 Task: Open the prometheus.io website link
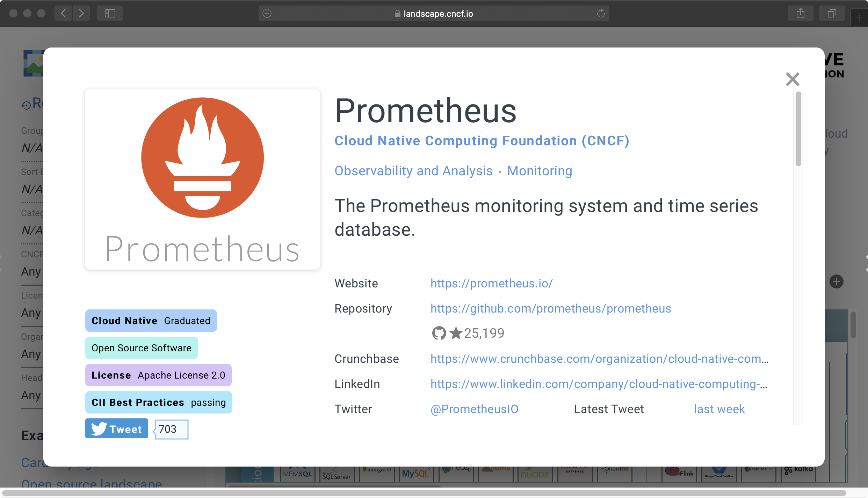point(491,283)
